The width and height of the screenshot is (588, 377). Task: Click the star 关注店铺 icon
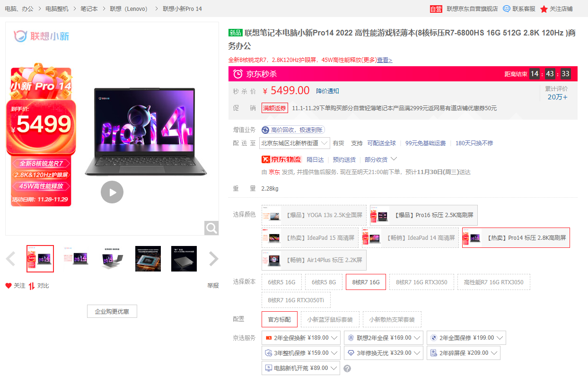coord(544,9)
